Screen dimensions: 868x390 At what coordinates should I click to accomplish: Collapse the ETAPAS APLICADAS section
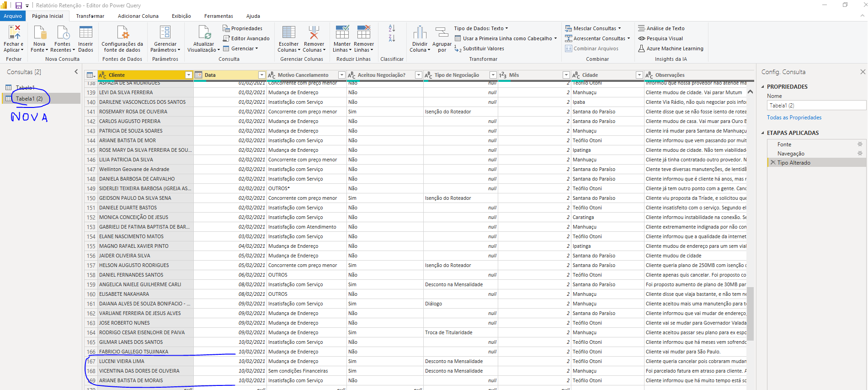point(763,133)
